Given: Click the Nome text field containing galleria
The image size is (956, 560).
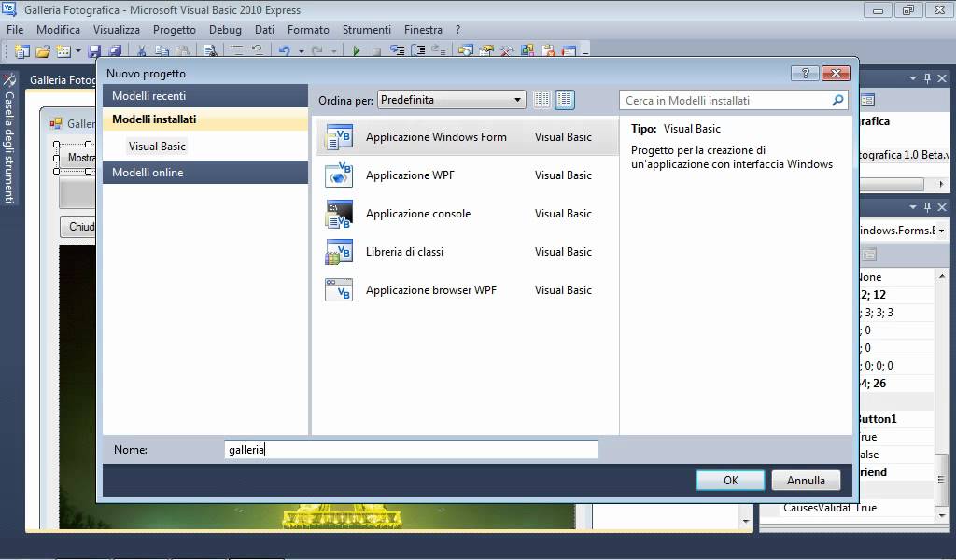Looking at the screenshot, I should click(x=411, y=450).
